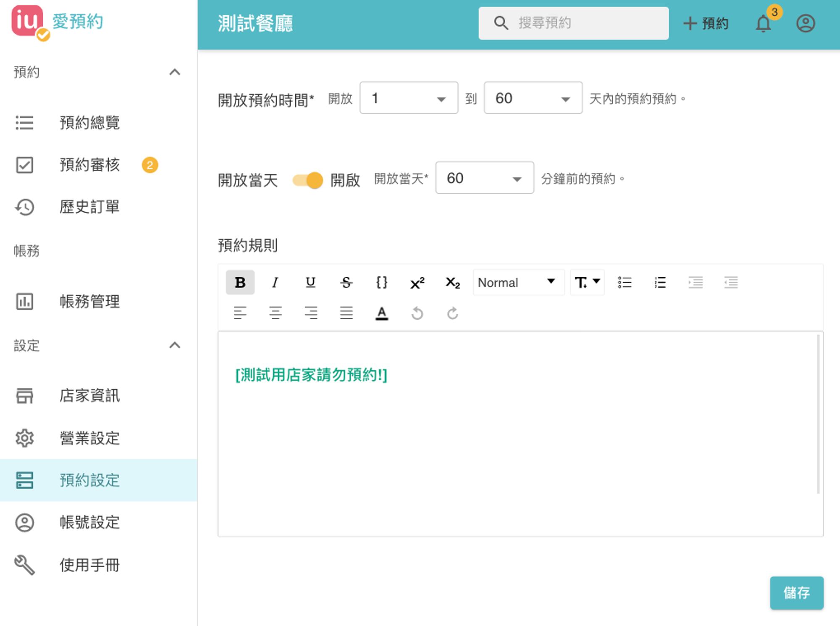Redo the last edit
Image resolution: width=840 pixels, height=626 pixels.
(452, 313)
